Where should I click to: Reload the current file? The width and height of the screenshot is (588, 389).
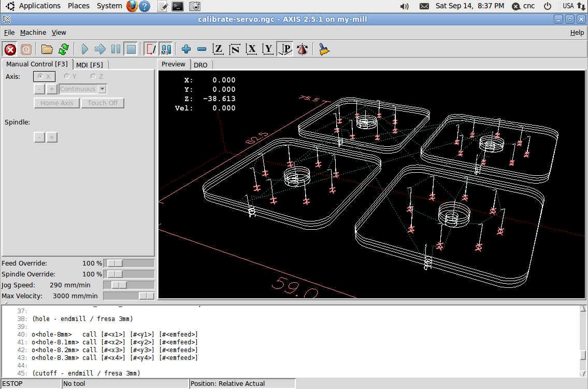pos(63,49)
